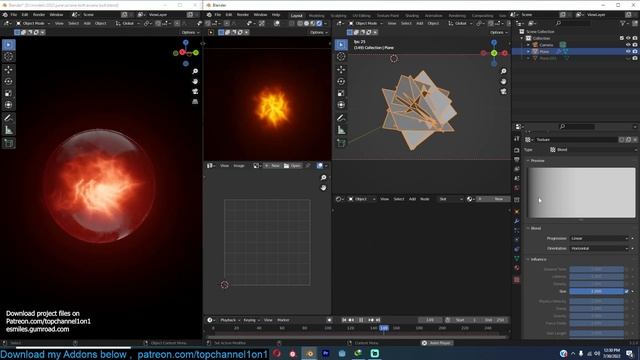Open Render menu in main Blender window

click(x=243, y=15)
